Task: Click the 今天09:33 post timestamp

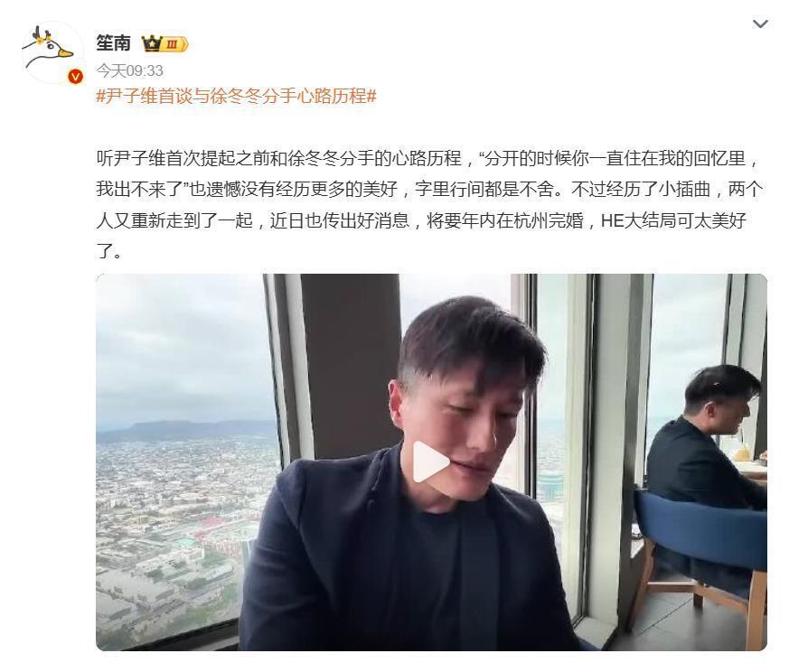Action: pyautogui.click(x=130, y=70)
